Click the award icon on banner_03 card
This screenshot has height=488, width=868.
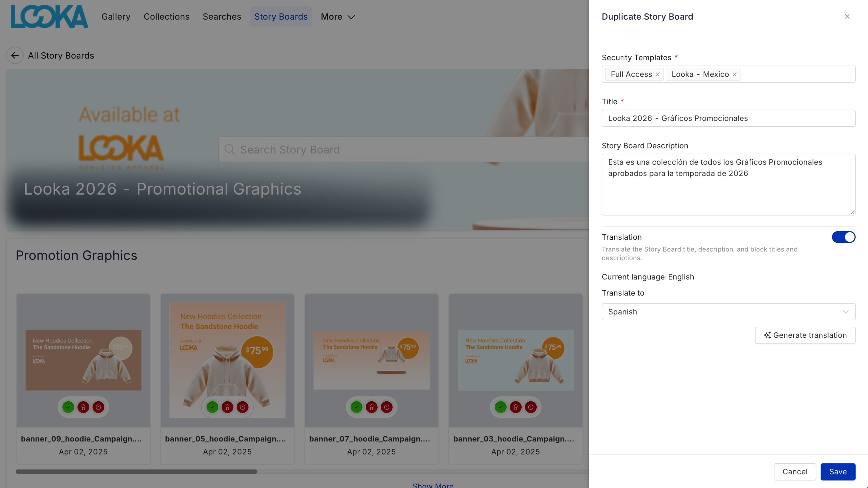tap(516, 407)
